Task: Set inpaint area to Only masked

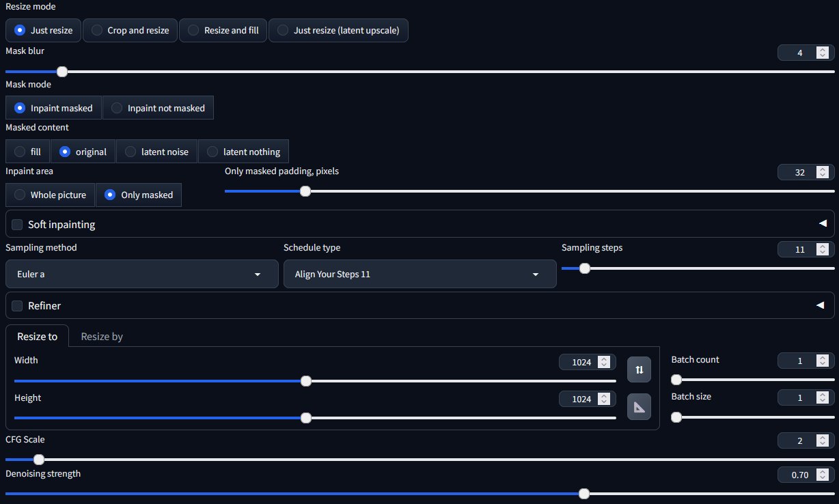Action: [139, 195]
